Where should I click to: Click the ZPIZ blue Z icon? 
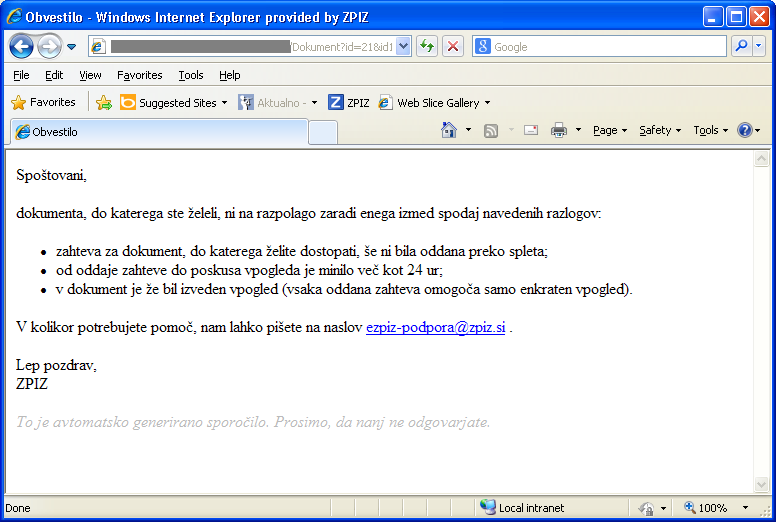pos(336,102)
